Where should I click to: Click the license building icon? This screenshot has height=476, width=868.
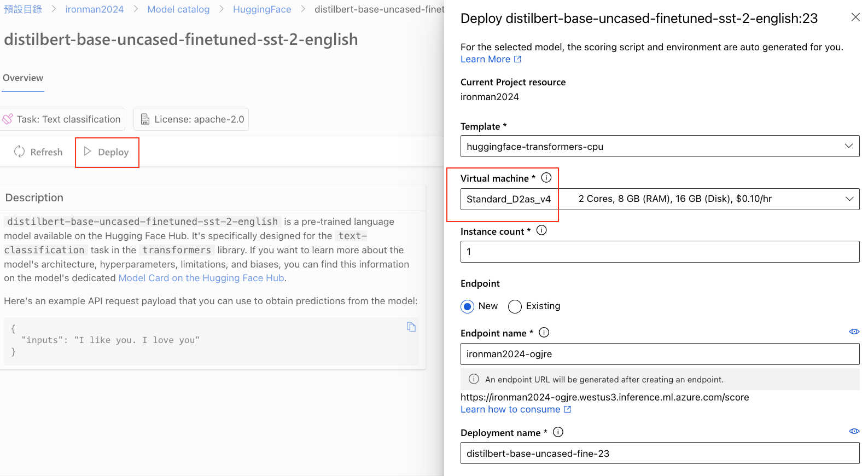pyautogui.click(x=145, y=119)
